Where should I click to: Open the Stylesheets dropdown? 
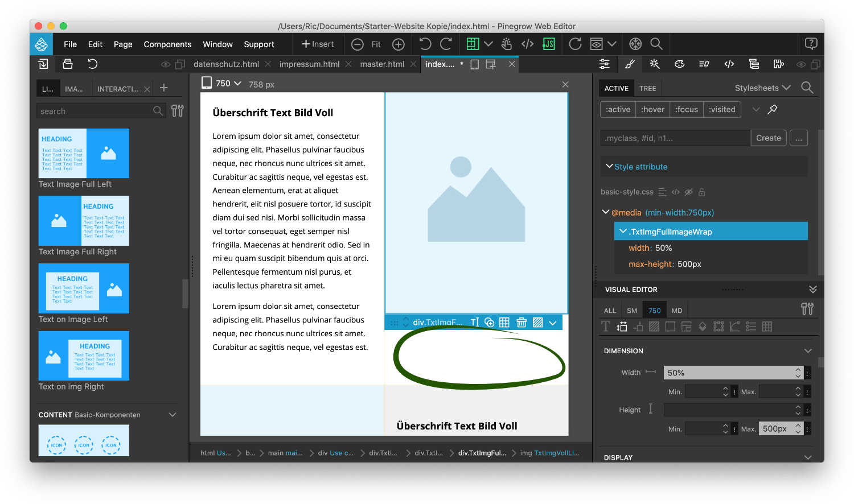763,88
